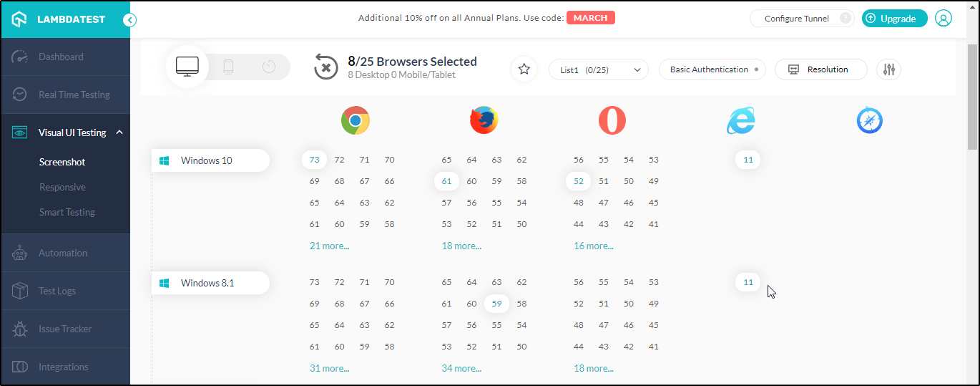
Task: Click the Chrome browser icon
Action: click(355, 120)
